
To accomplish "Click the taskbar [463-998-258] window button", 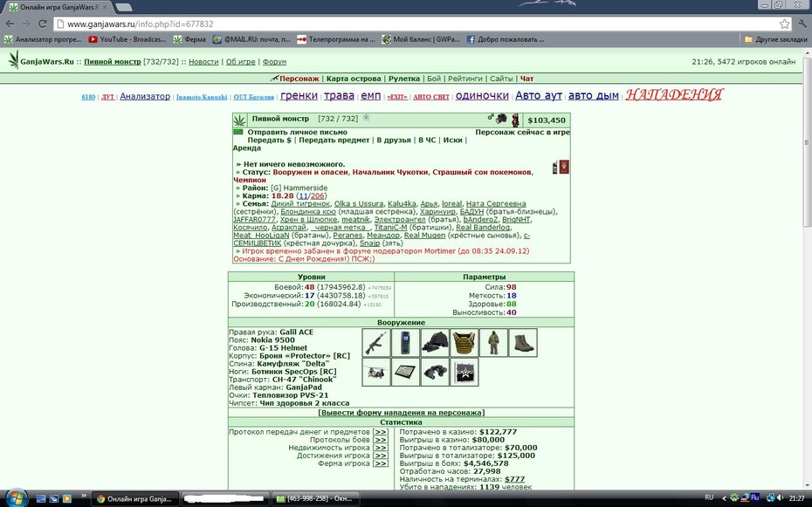I will point(315,499).
